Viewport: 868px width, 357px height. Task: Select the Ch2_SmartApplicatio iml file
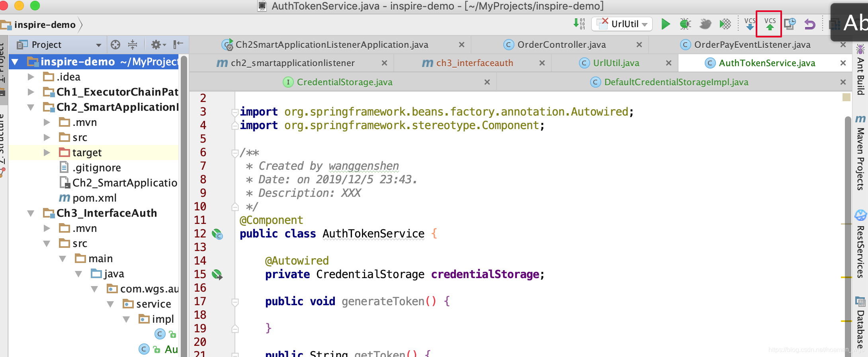[118, 183]
